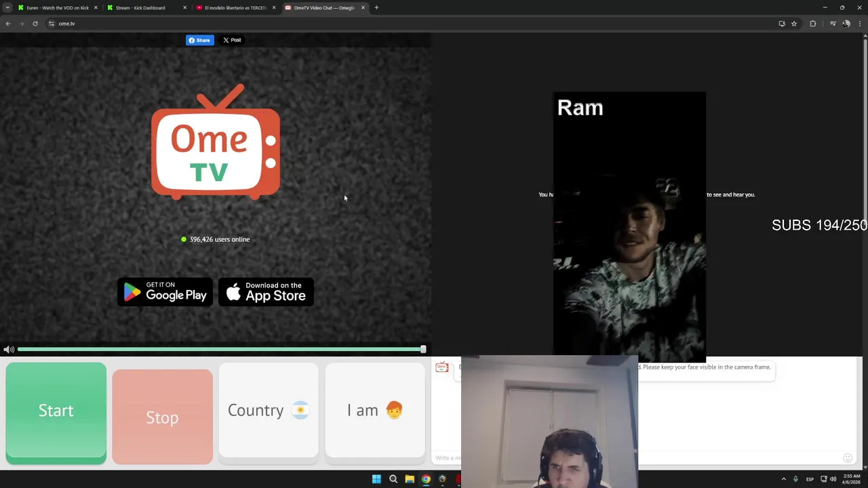Open the OBS icon in the taskbar
This screenshot has height=488, width=868.
(442, 479)
